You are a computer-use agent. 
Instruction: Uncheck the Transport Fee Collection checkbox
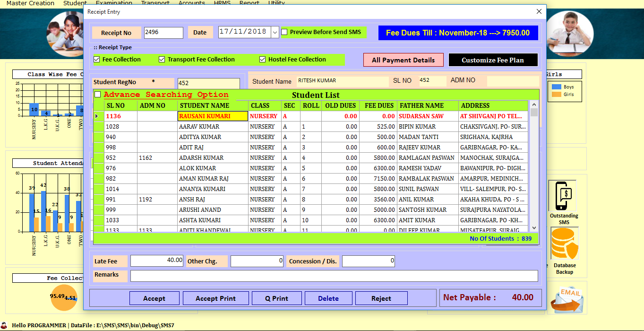(x=162, y=60)
